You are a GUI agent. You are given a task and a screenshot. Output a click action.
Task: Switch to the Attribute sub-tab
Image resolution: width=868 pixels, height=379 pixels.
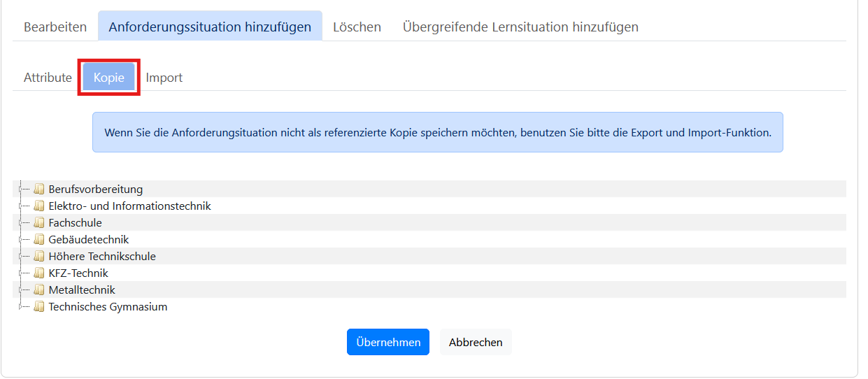pyautogui.click(x=48, y=77)
